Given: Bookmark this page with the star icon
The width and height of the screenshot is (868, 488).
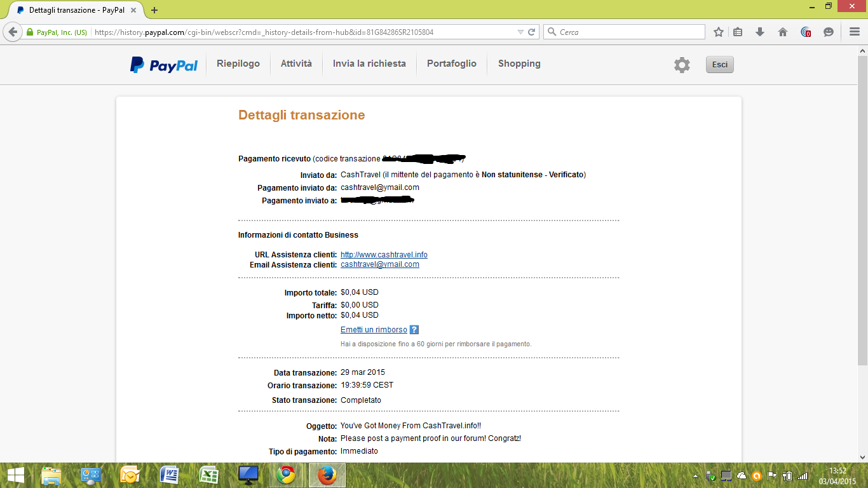Looking at the screenshot, I should point(719,32).
